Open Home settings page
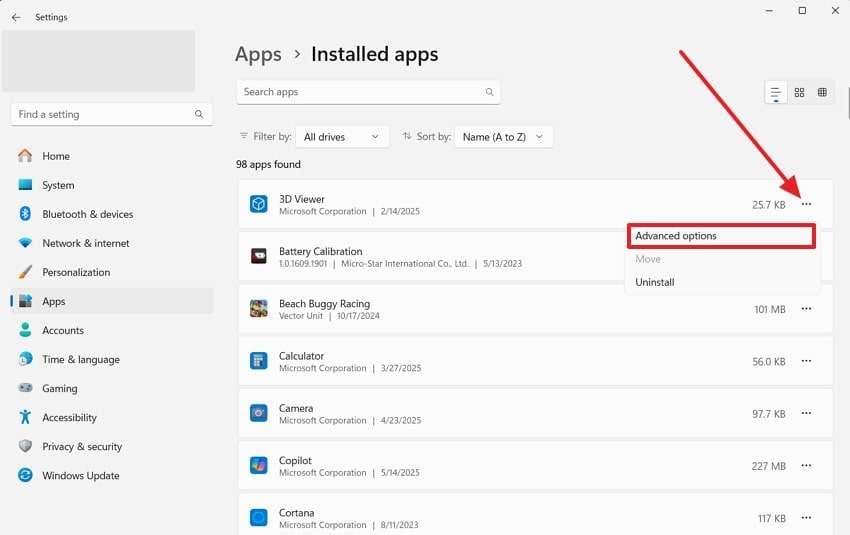Viewport: 850px width, 535px height. tap(111, 156)
